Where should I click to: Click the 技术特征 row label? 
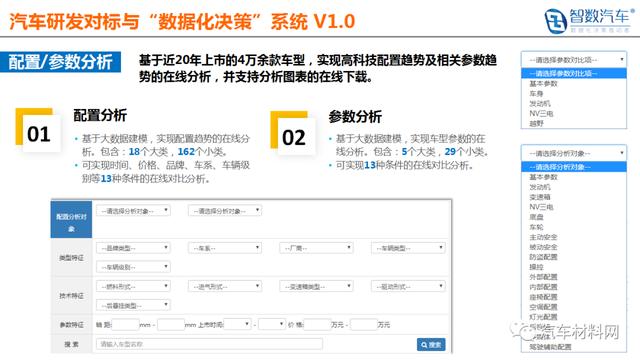tap(71, 296)
